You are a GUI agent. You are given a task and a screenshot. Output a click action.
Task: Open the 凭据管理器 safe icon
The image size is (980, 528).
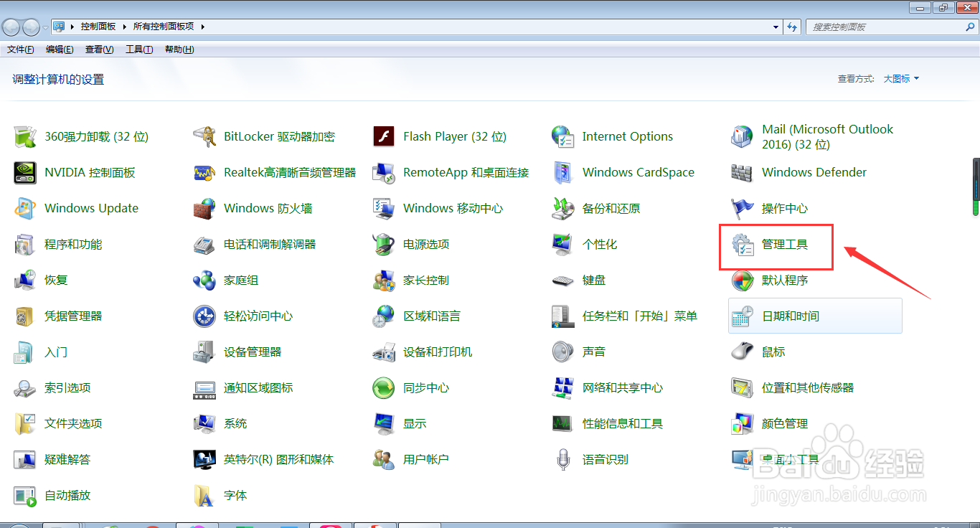[x=25, y=316]
